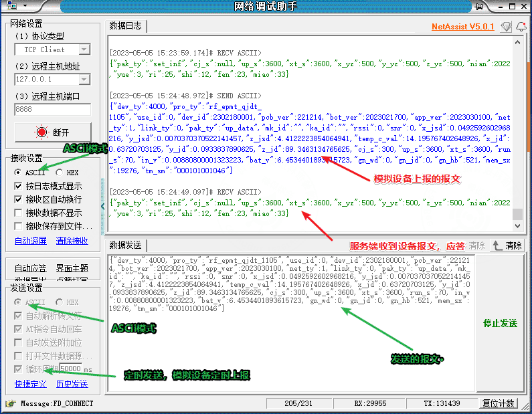The height and width of the screenshot is (414, 532).
Task: Click the log scrollbar up arrow
Action: (x=517, y=42)
